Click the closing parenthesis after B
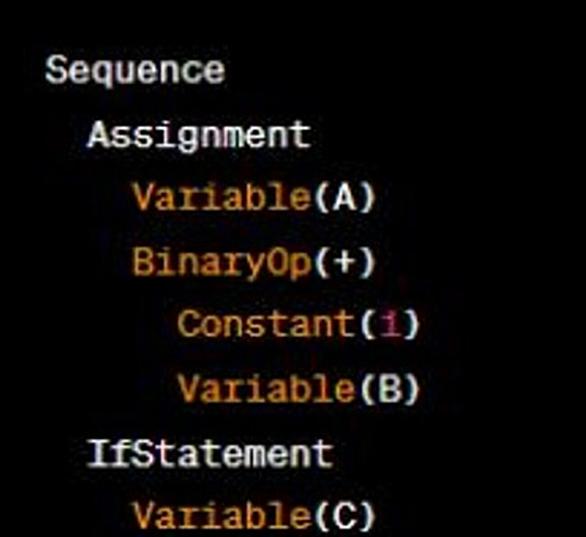This screenshot has width=586, height=537. tap(411, 389)
